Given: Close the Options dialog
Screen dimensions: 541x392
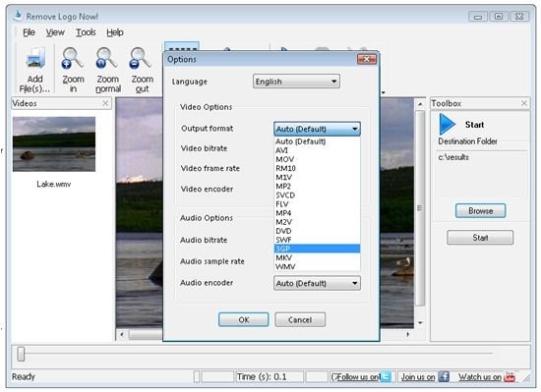Looking at the screenshot, I should [367, 59].
